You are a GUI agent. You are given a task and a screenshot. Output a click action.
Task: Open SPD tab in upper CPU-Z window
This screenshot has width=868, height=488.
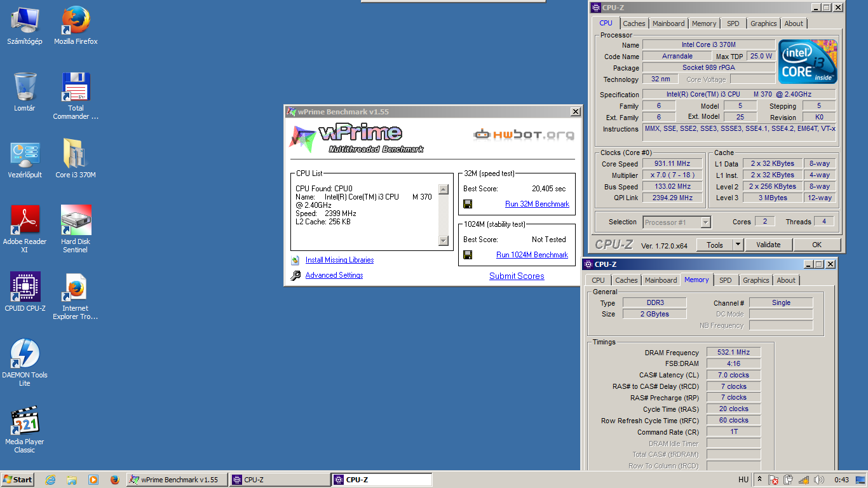click(733, 24)
